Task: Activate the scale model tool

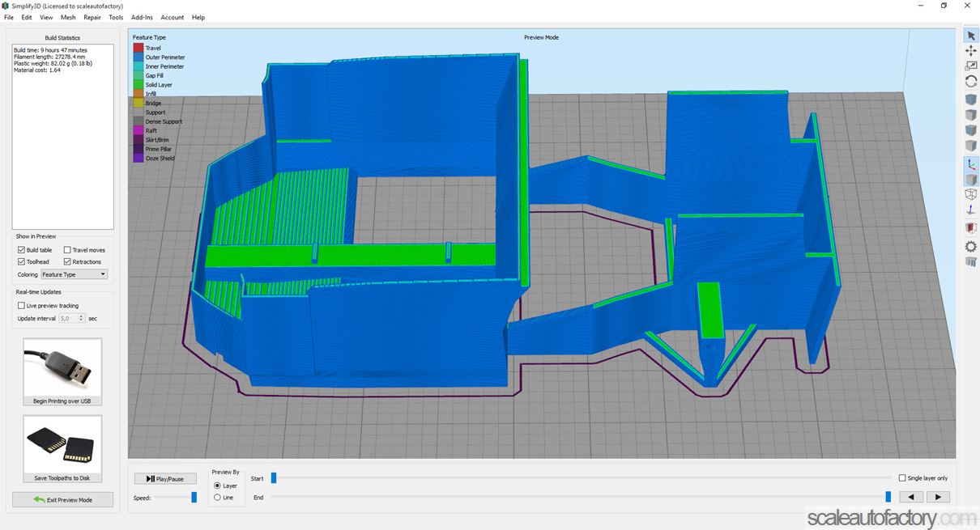Action: 970,66
